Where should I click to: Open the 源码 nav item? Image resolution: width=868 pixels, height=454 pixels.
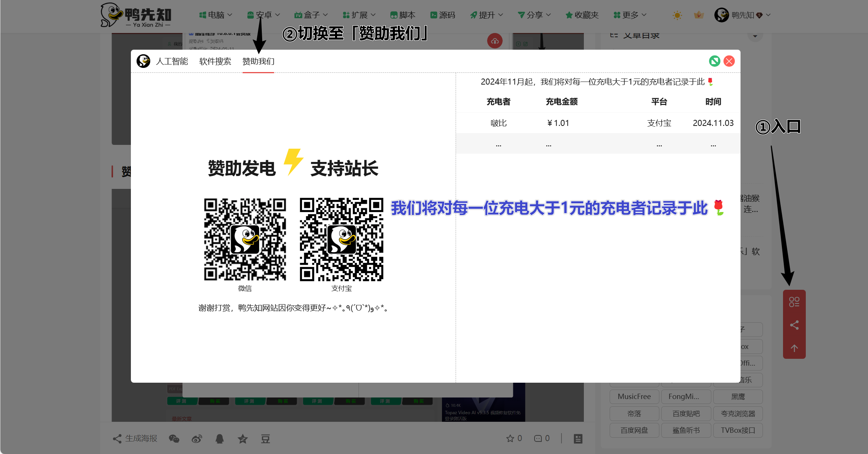[442, 15]
